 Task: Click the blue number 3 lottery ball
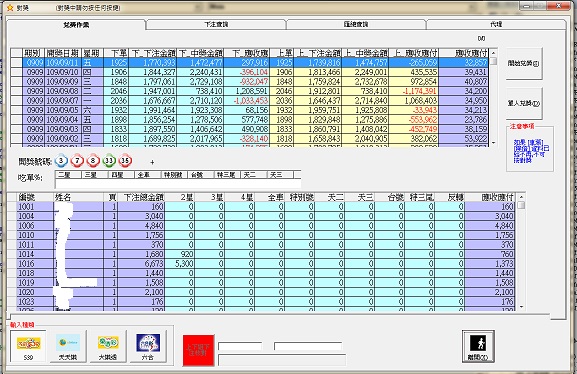pyautogui.click(x=61, y=161)
